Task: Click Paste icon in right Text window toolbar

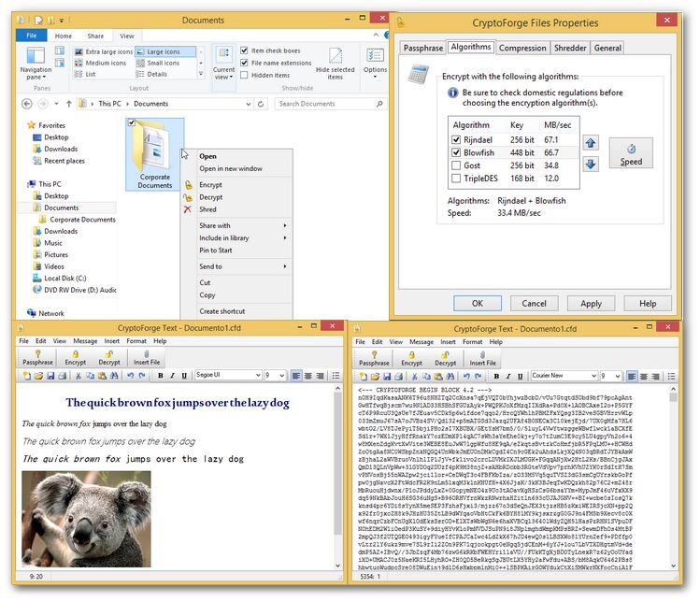Action: [438, 377]
